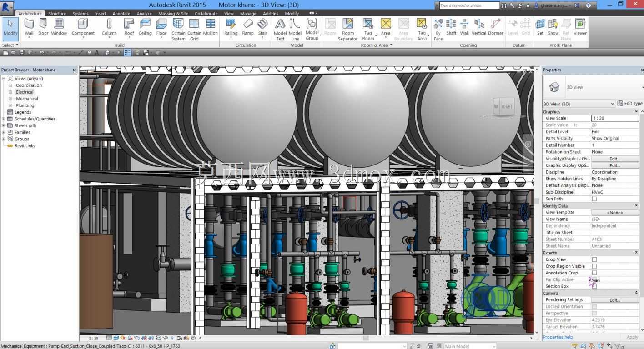Expand the Coordination views node
The image size is (644, 349).
click(x=10, y=85)
